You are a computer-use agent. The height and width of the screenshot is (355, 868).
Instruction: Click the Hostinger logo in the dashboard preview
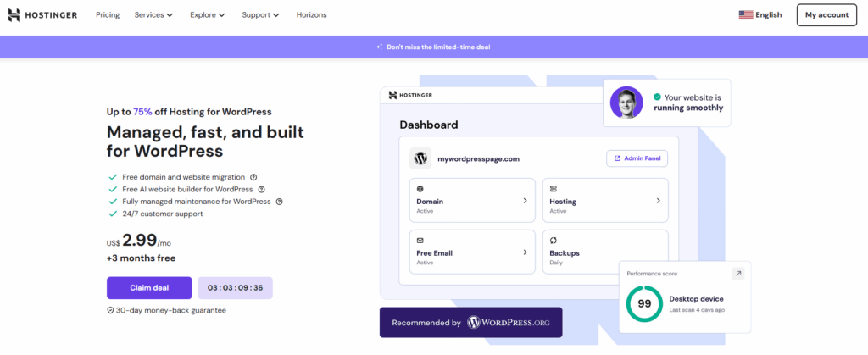(410, 95)
